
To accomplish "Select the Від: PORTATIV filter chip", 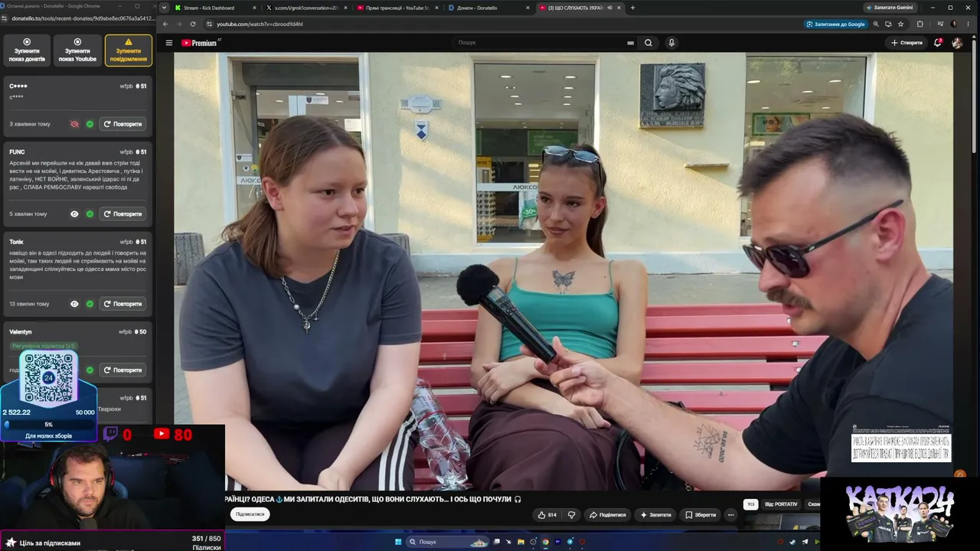I will click(x=781, y=504).
